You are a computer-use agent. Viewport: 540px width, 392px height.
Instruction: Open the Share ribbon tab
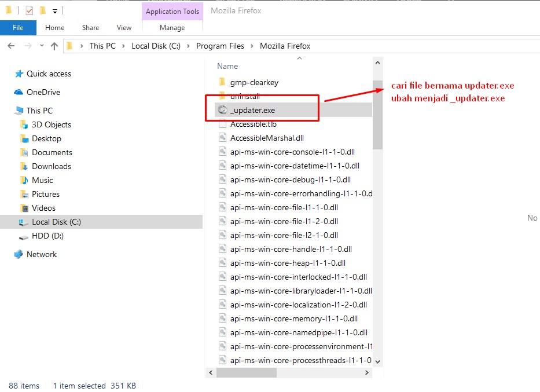[90, 28]
